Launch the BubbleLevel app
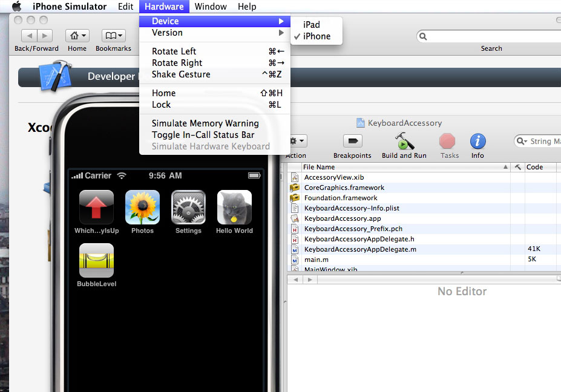This screenshot has width=561, height=392. pyautogui.click(x=96, y=260)
